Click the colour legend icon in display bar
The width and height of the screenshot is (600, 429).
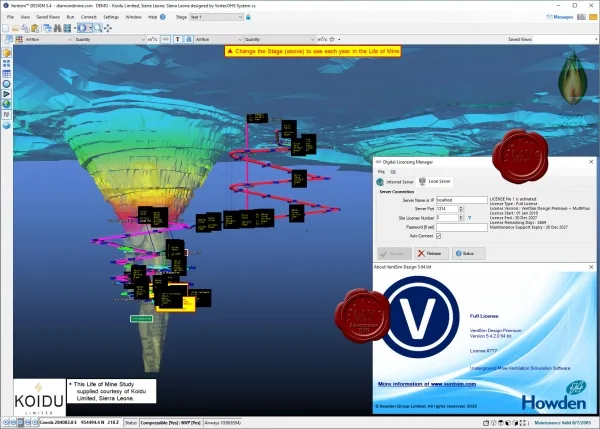[9, 39]
